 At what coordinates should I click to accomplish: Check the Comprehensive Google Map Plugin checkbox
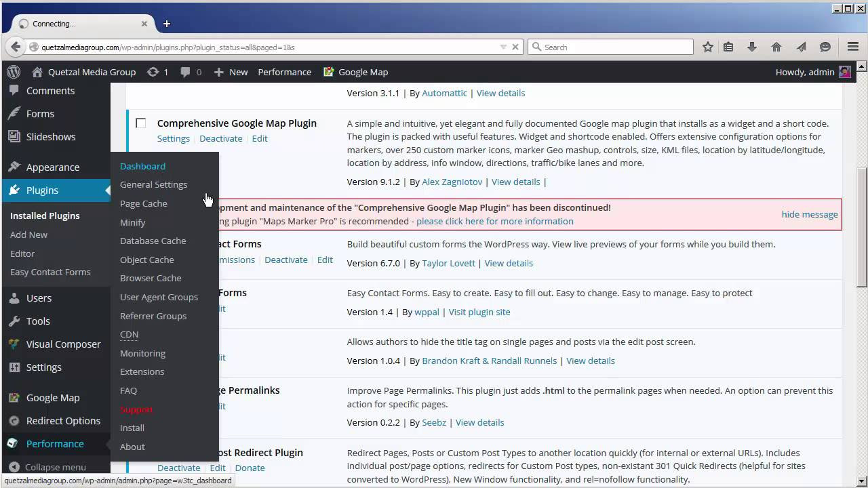(140, 123)
